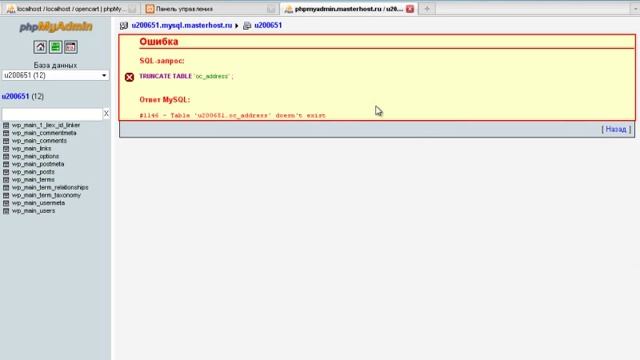Open table wp_main_links
640x360 pixels.
click(x=31, y=149)
